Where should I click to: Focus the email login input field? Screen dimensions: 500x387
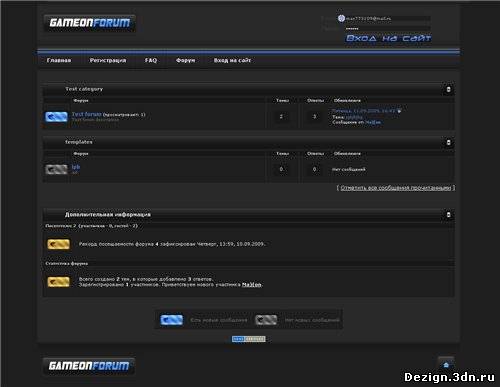point(388,18)
